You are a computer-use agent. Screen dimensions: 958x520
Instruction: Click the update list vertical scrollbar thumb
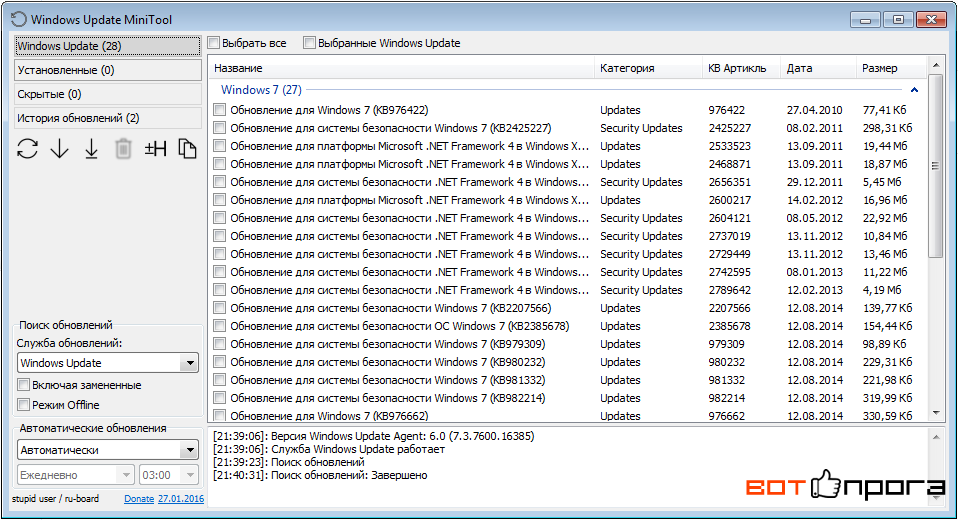(935, 165)
